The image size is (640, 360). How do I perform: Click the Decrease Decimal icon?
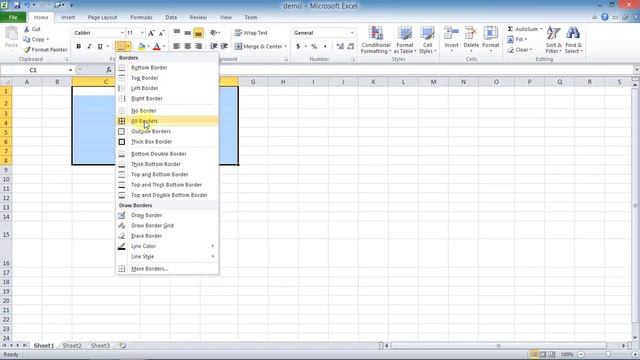click(x=351, y=47)
